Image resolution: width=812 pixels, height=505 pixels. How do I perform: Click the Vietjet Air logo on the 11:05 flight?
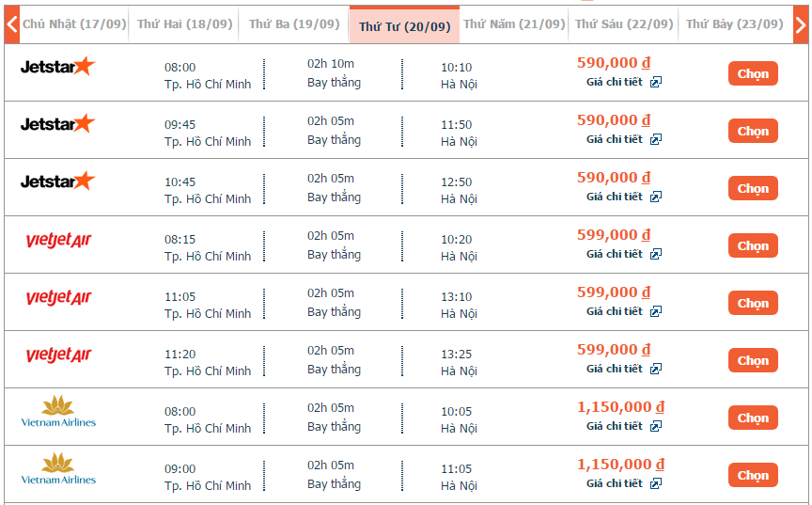pyautogui.click(x=58, y=297)
